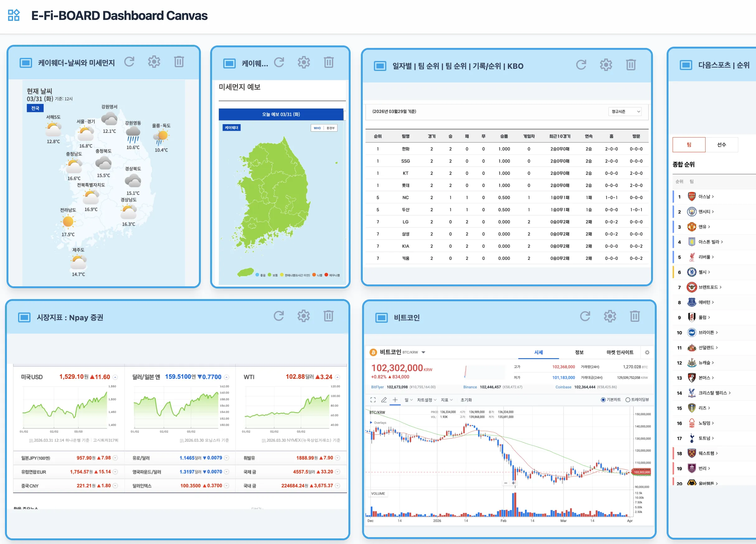The height and width of the screenshot is (544, 756).
Task: Click the 제주도 weather icon on the map
Action: (79, 262)
